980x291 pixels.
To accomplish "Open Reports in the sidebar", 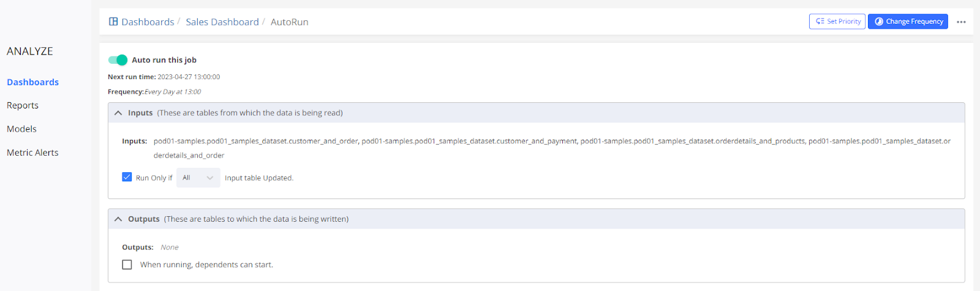I will click(x=23, y=105).
